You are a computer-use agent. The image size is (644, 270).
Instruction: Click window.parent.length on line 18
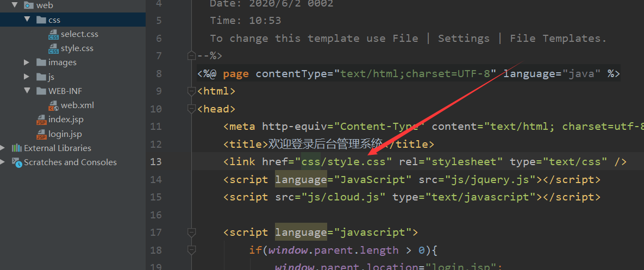(334, 250)
